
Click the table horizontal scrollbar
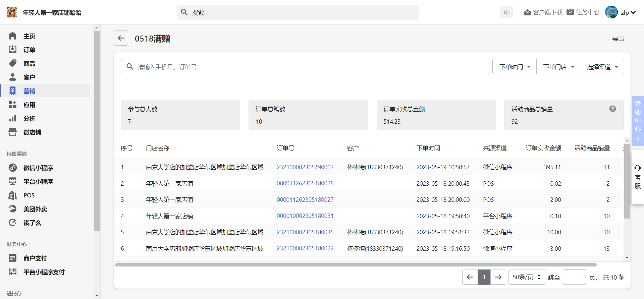point(356,265)
